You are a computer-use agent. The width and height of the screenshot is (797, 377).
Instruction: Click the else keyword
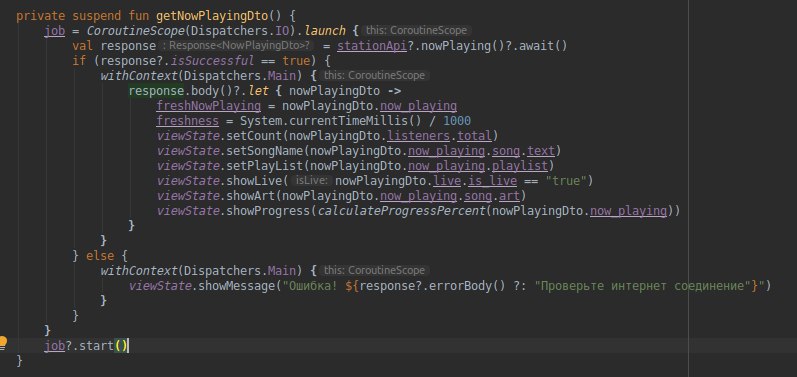[100, 256]
